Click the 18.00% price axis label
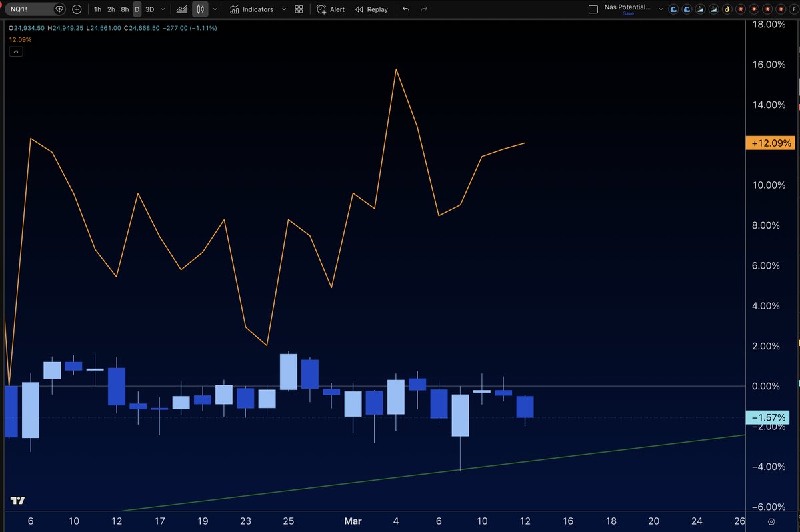This screenshot has width=800, height=532. pos(767,25)
